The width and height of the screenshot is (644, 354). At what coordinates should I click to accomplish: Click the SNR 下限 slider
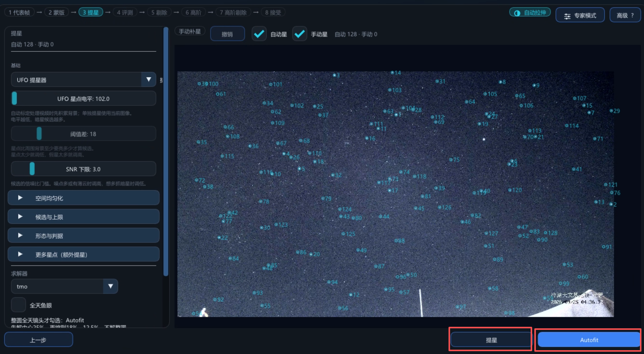point(84,169)
